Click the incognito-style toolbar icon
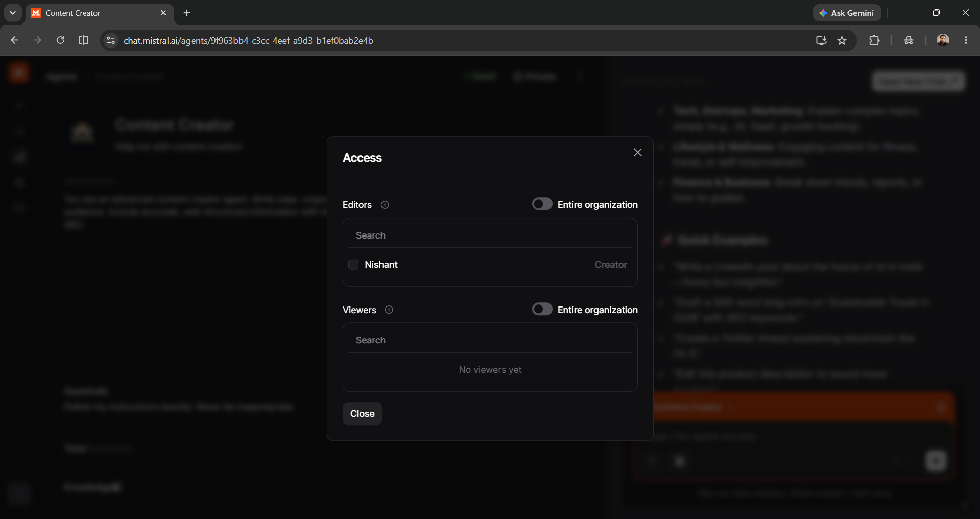Viewport: 980px width, 519px height. pyautogui.click(x=909, y=40)
